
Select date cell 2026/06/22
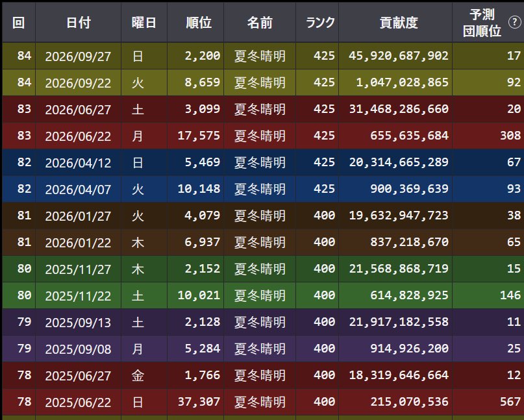tap(78, 136)
